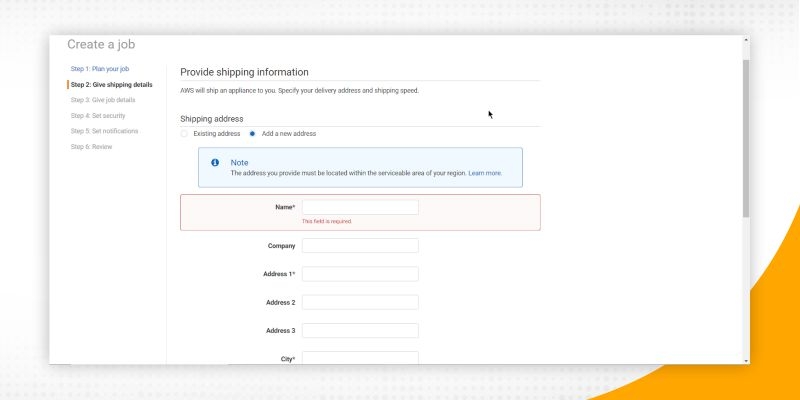Image resolution: width=800 pixels, height=400 pixels.
Task: Focus the Address 3 input field
Action: point(360,330)
